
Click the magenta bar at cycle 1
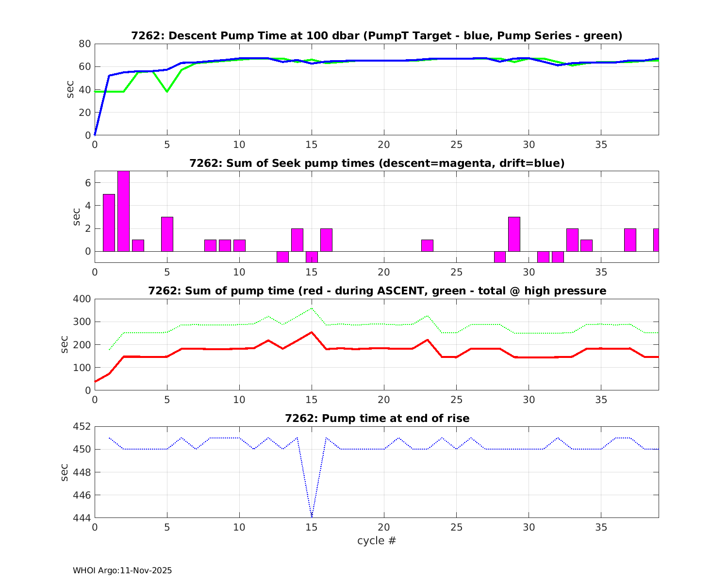coord(109,223)
